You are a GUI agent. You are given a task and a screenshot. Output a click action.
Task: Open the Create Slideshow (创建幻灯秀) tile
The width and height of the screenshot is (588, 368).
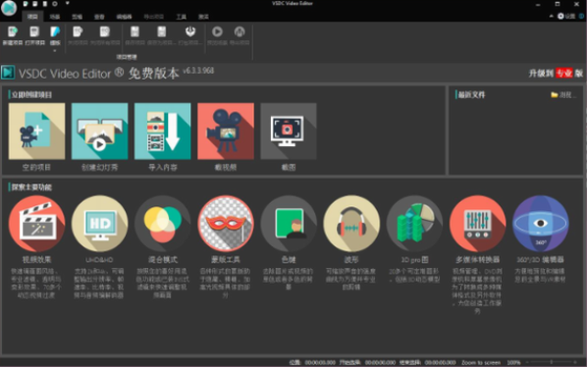[x=99, y=131]
